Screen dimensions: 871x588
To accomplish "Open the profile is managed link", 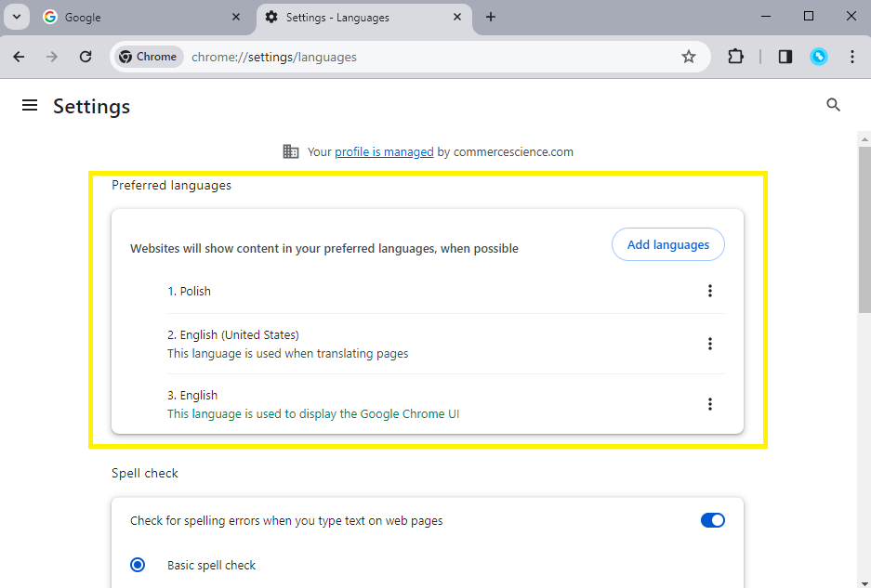I will [x=384, y=151].
